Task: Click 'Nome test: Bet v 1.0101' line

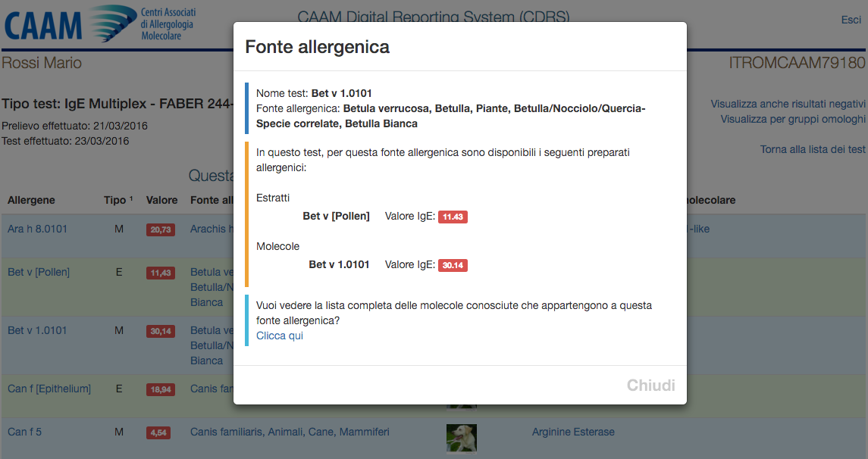Action: tap(314, 93)
